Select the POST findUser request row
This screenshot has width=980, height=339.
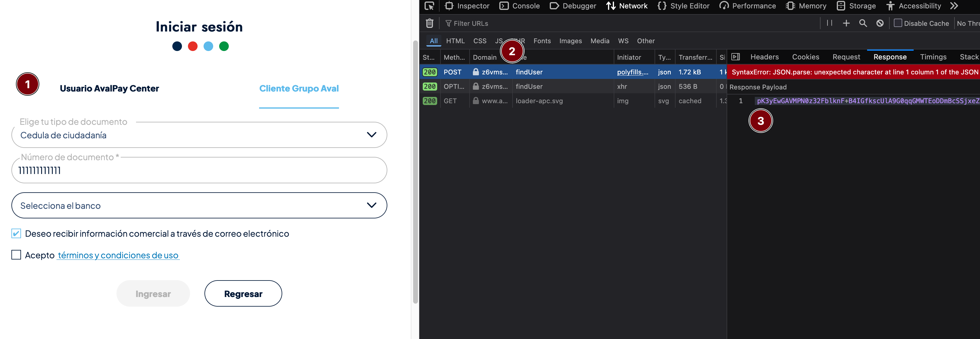[573, 72]
